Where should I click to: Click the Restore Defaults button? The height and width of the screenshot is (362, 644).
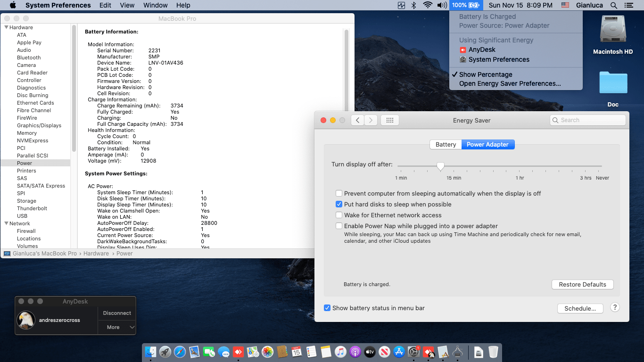[583, 285]
